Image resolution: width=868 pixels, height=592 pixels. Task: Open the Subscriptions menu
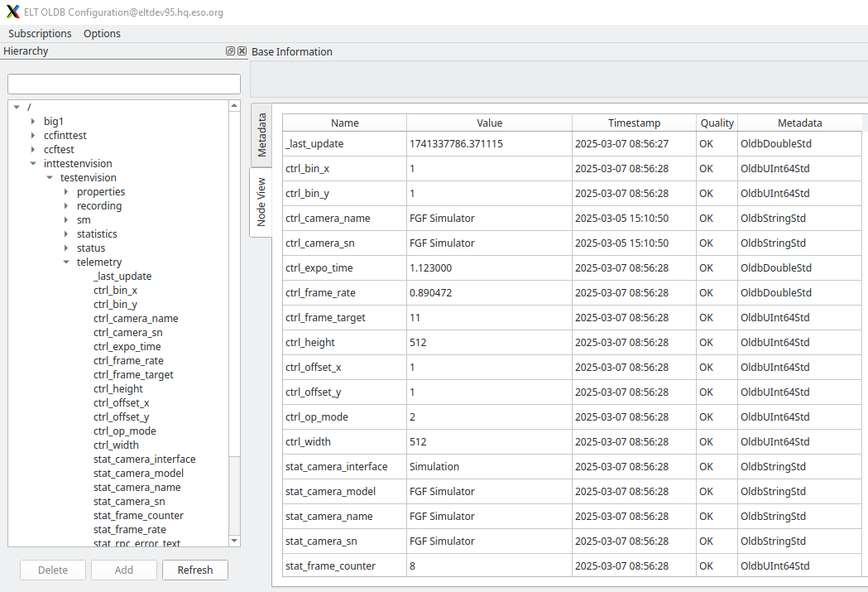pos(39,33)
